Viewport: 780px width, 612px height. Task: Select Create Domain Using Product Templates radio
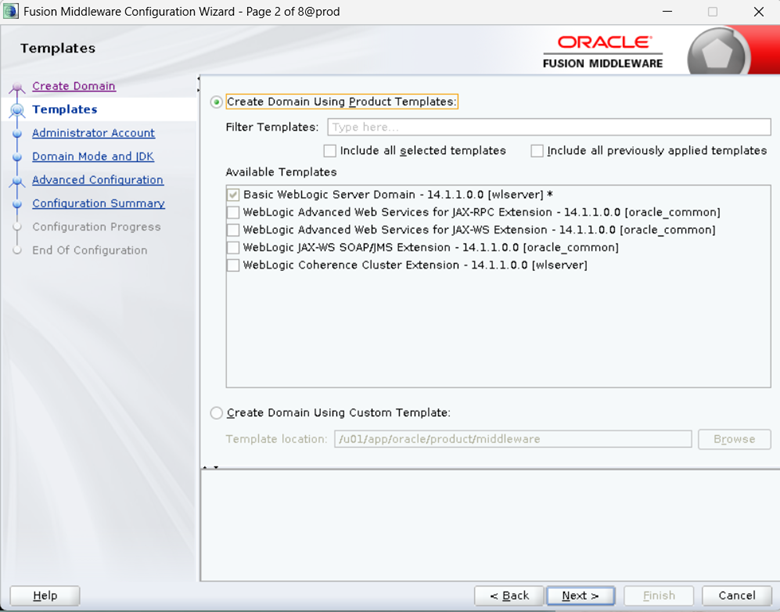(x=216, y=102)
